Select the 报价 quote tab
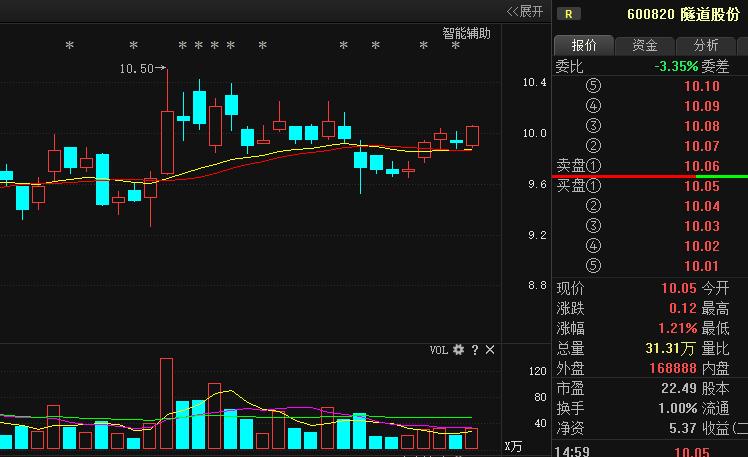Screen dimensions: 748x457 pos(584,45)
